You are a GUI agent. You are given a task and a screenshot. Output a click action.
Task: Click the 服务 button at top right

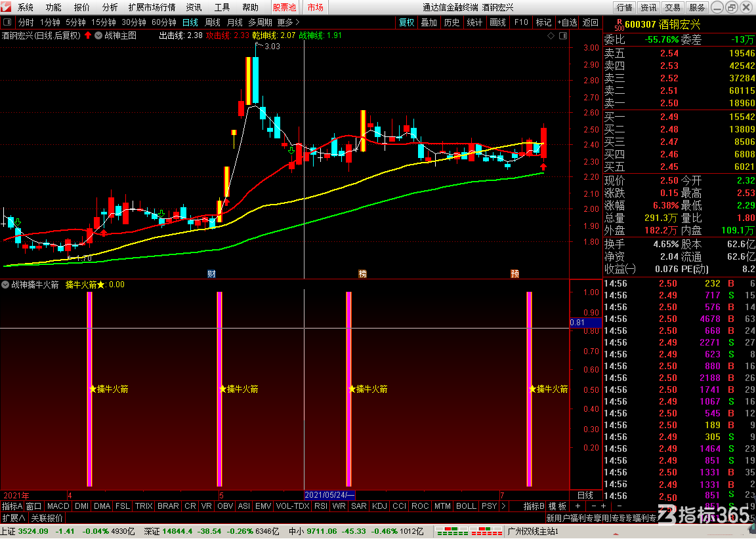pyautogui.click(x=697, y=7)
